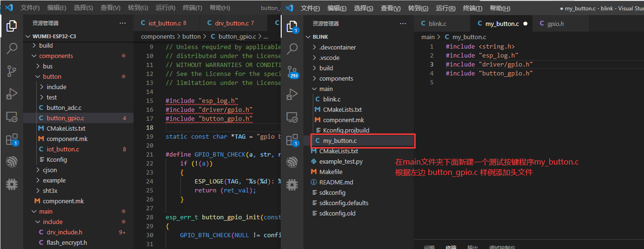The width and height of the screenshot is (644, 249).
Task: Open Espressif view in right window
Action: pyautogui.click(x=293, y=162)
